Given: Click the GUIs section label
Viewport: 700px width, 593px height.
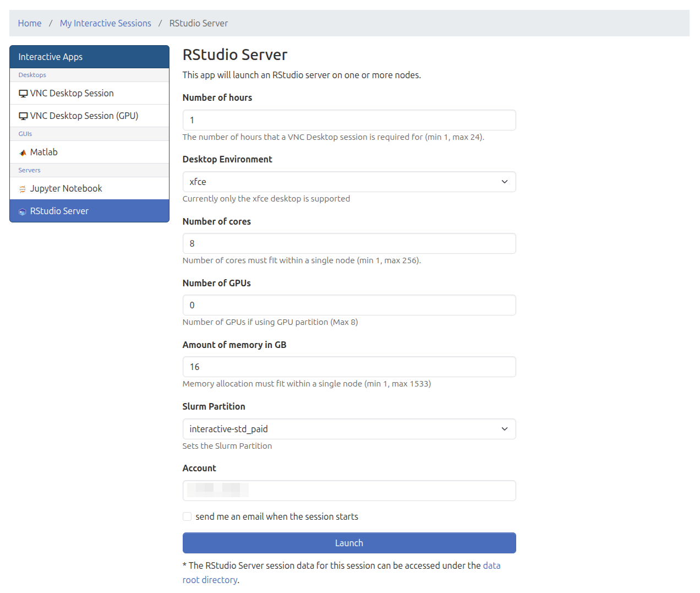Looking at the screenshot, I should [x=25, y=134].
